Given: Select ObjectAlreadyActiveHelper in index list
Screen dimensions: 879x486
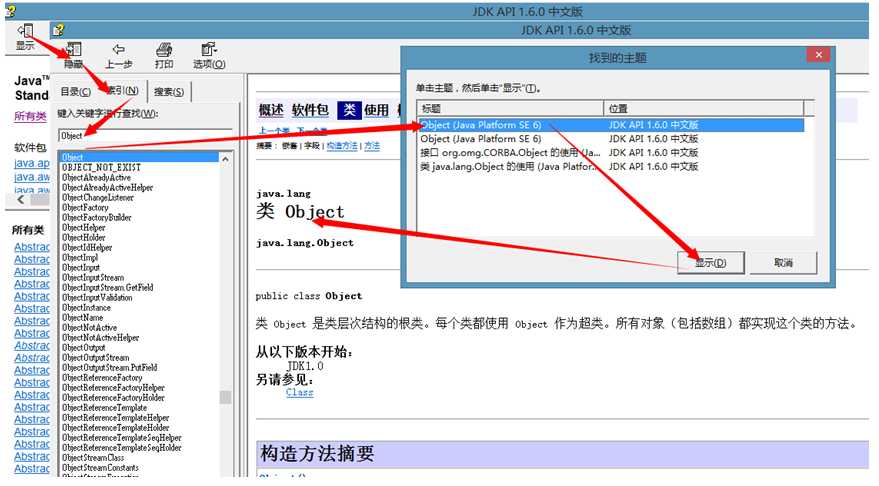Looking at the screenshot, I should click(108, 188).
